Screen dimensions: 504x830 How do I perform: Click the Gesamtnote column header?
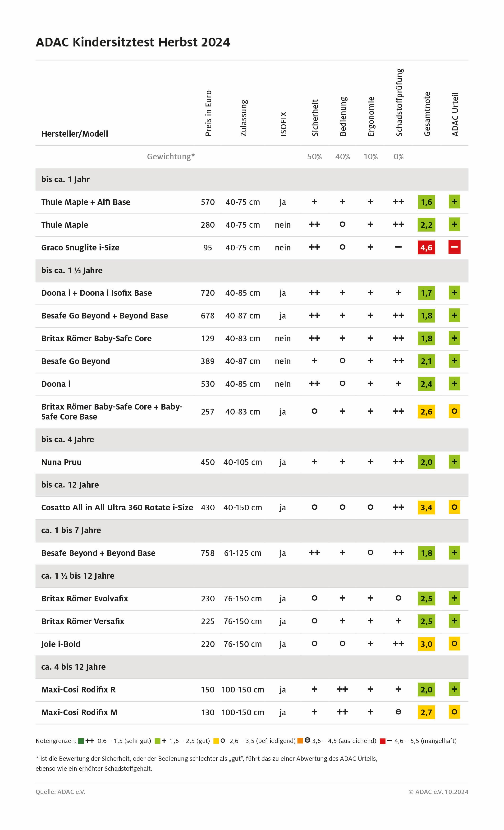tap(427, 114)
